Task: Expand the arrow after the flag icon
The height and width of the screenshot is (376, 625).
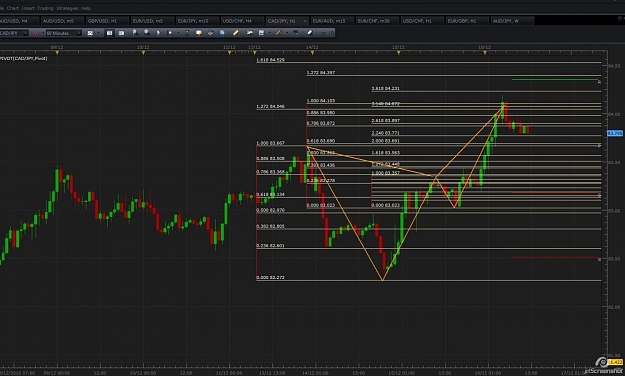Action: click(x=178, y=33)
